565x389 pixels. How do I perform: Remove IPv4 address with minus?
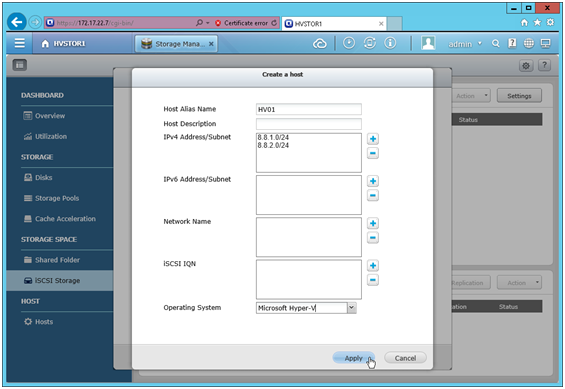[373, 153]
